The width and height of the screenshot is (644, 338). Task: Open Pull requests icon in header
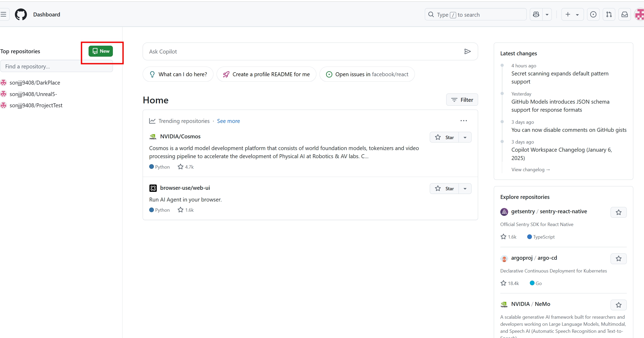(x=609, y=14)
